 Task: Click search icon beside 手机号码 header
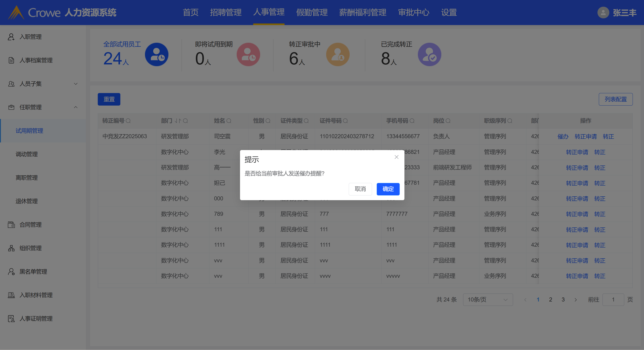click(x=412, y=121)
